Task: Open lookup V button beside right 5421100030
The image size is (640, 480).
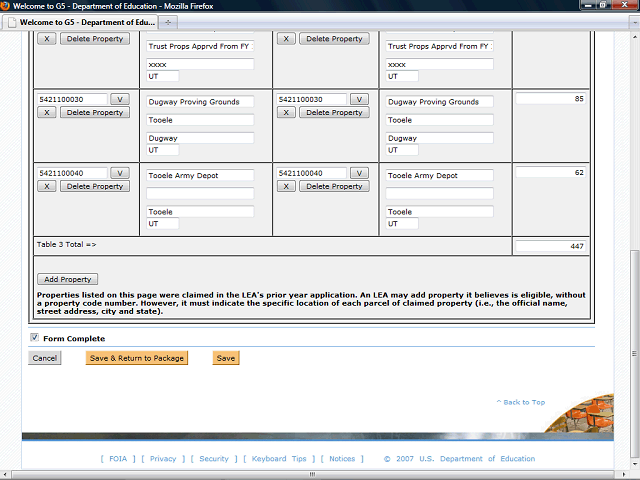Action: click(359, 99)
